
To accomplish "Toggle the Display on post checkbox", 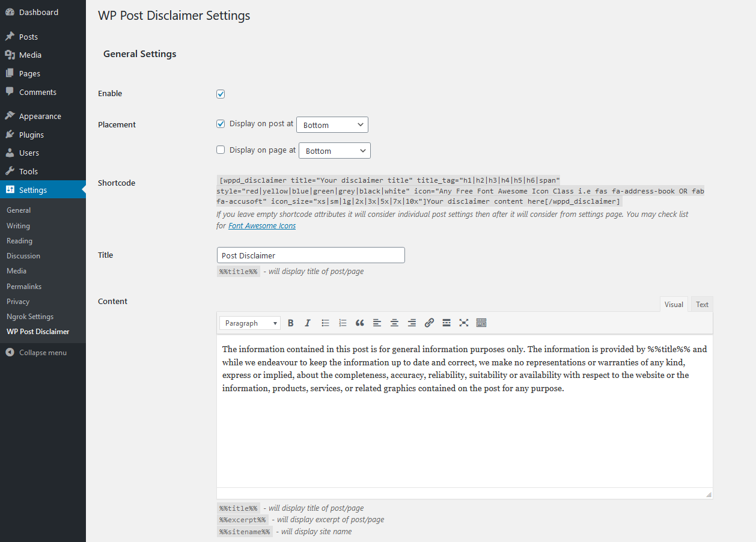I will coord(221,124).
